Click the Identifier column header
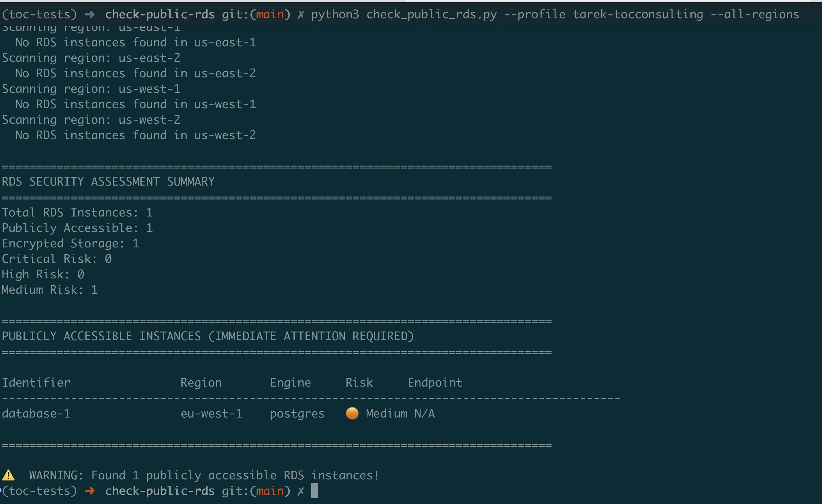The height and width of the screenshot is (504, 822). (36, 382)
